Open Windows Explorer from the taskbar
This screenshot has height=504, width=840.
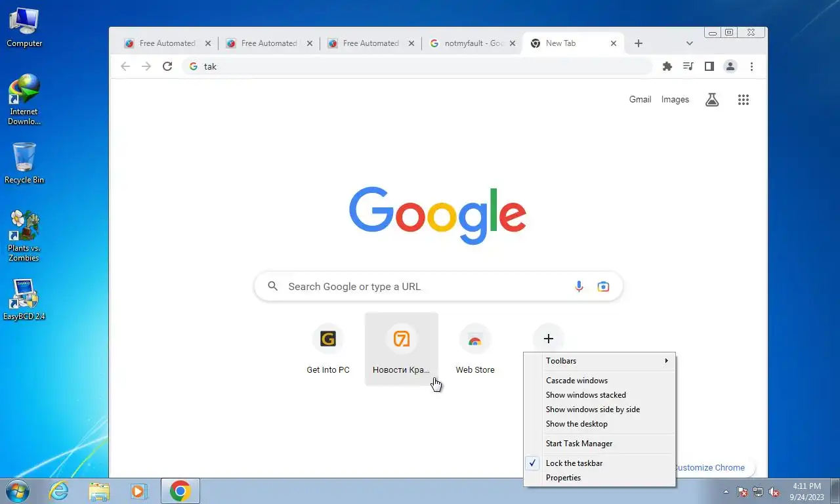(x=99, y=491)
